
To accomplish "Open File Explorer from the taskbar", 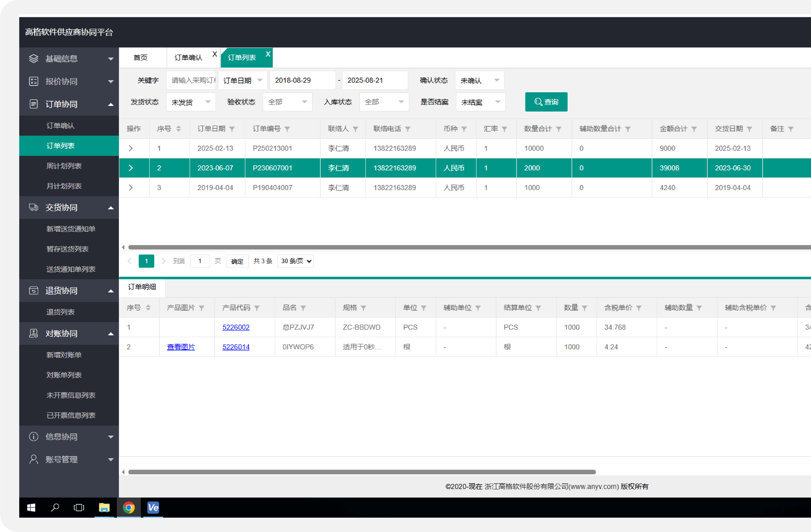I will point(104,508).
